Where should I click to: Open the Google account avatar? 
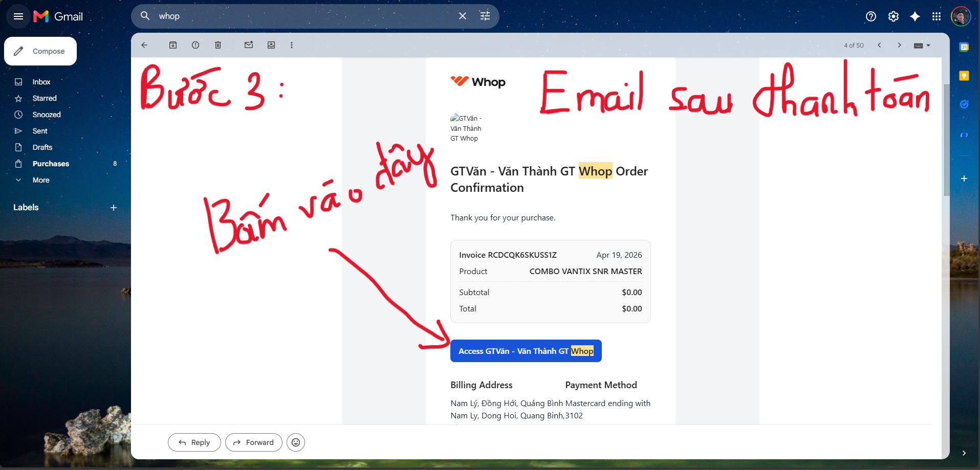pyautogui.click(x=961, y=16)
